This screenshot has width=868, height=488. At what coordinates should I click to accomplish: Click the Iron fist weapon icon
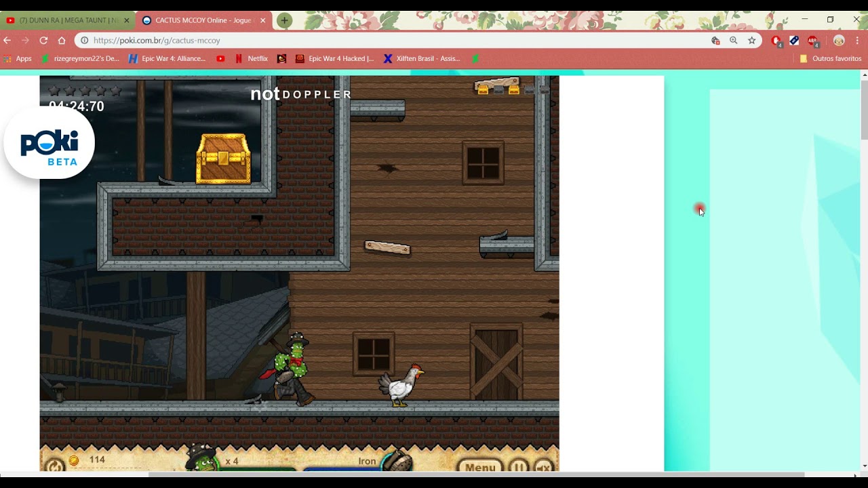click(x=397, y=460)
